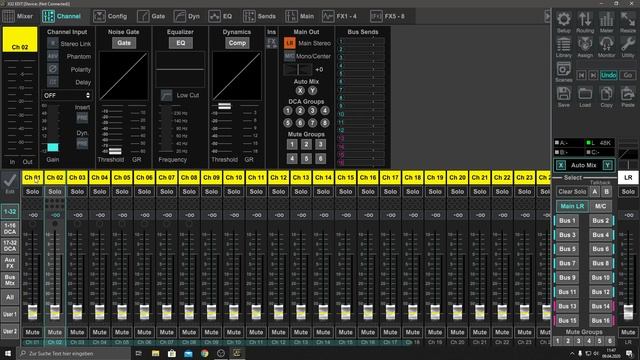Image resolution: width=640 pixels, height=360 pixels.
Task: Toggle the noise Gate on
Action: pos(124,43)
